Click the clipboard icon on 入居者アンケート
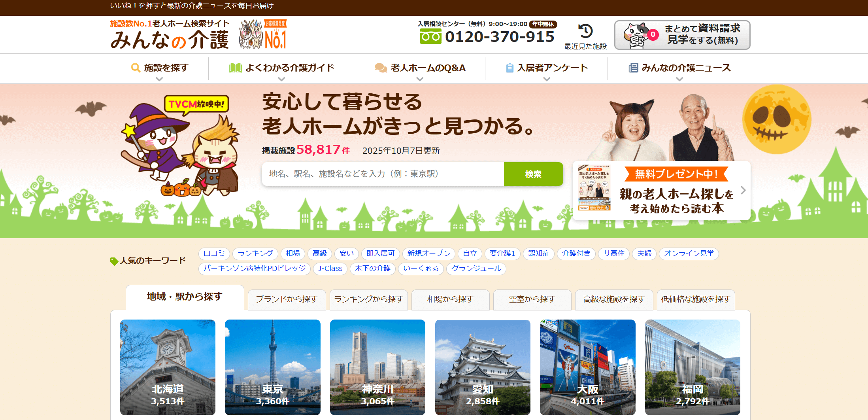 coord(509,68)
